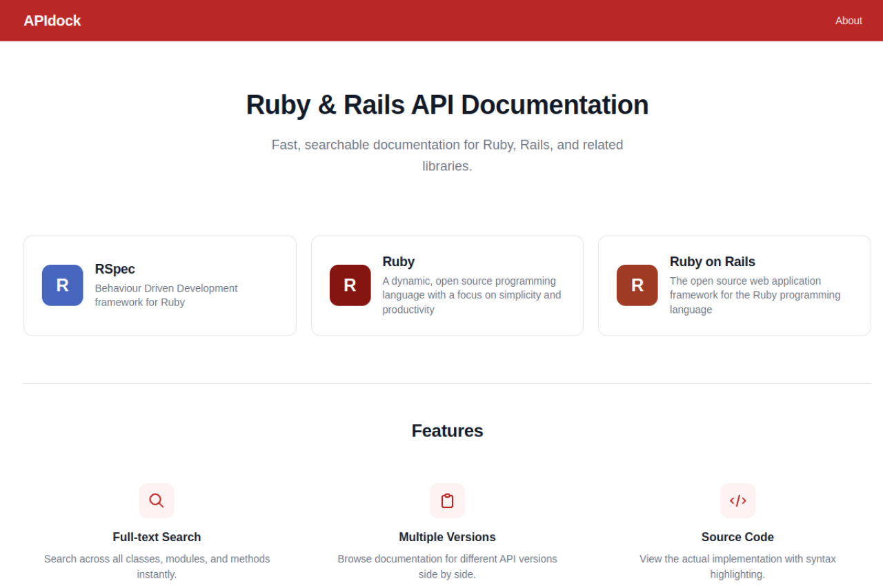Go to the APIdock home logo
This screenshot has width=883, height=588.
(x=52, y=21)
